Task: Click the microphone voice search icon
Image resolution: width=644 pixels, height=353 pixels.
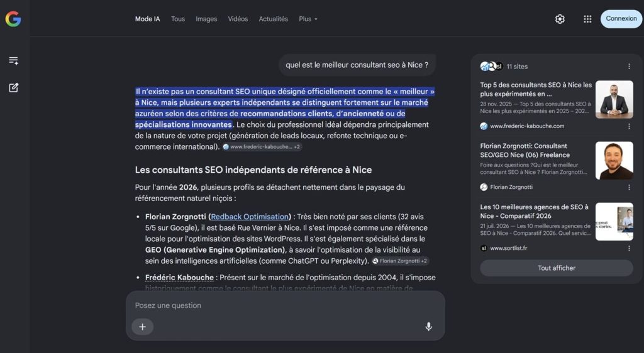Action: [x=428, y=327]
